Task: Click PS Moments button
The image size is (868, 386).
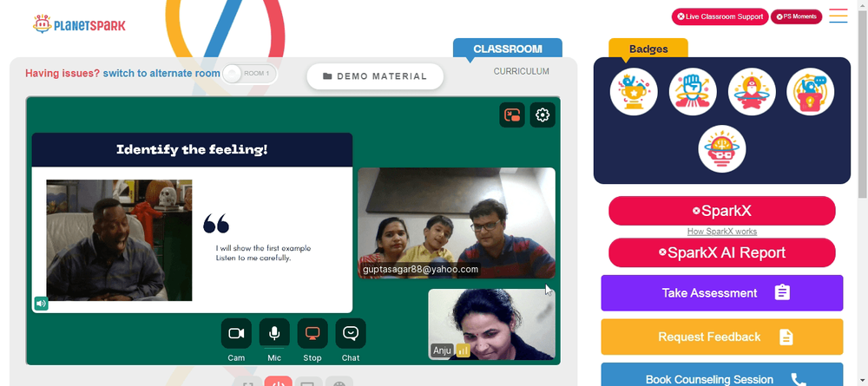Action: (x=796, y=16)
